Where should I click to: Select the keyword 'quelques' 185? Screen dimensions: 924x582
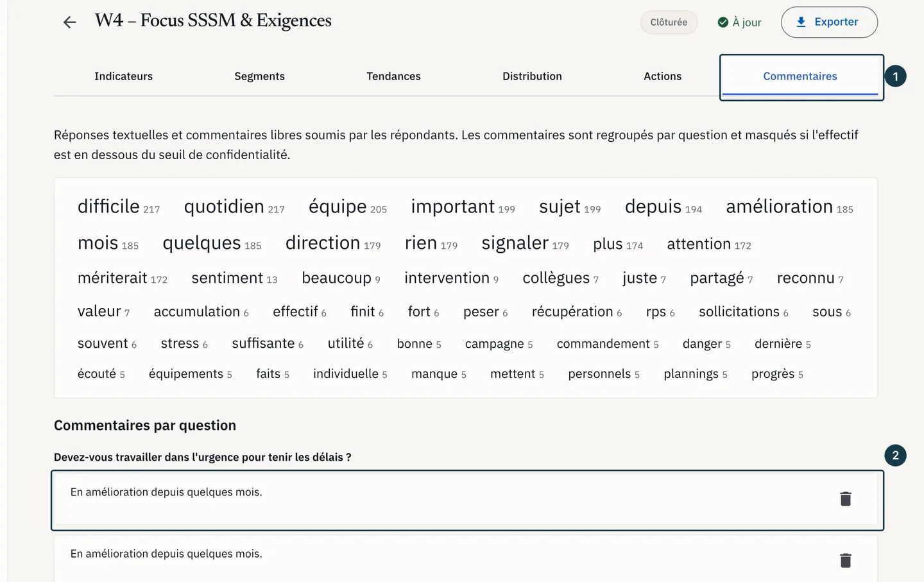(212, 243)
